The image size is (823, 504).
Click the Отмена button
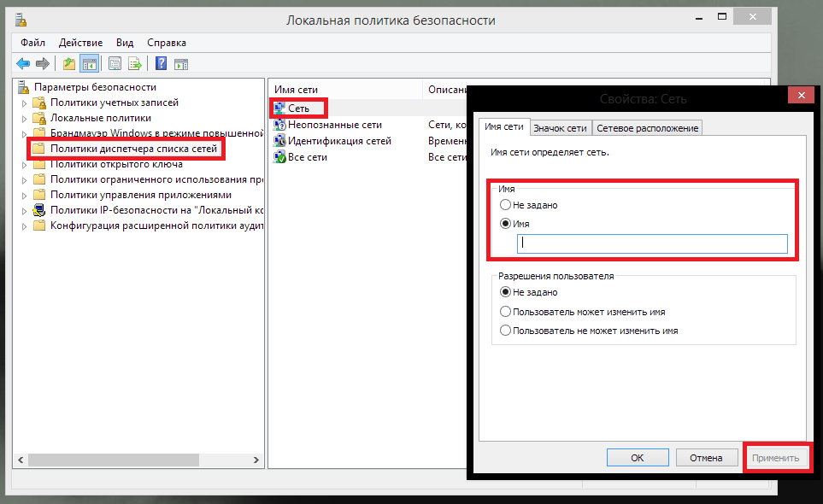(x=706, y=458)
